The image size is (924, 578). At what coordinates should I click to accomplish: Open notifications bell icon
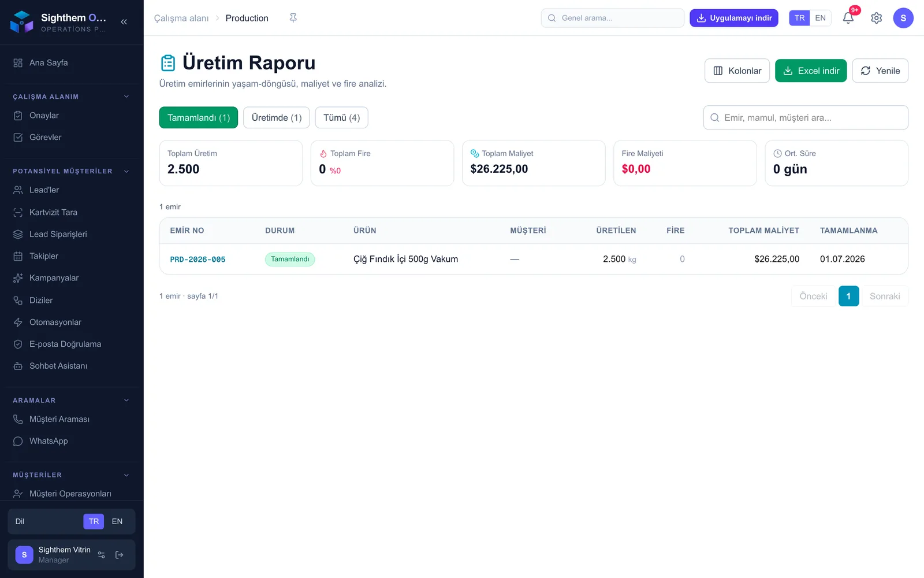click(x=848, y=18)
